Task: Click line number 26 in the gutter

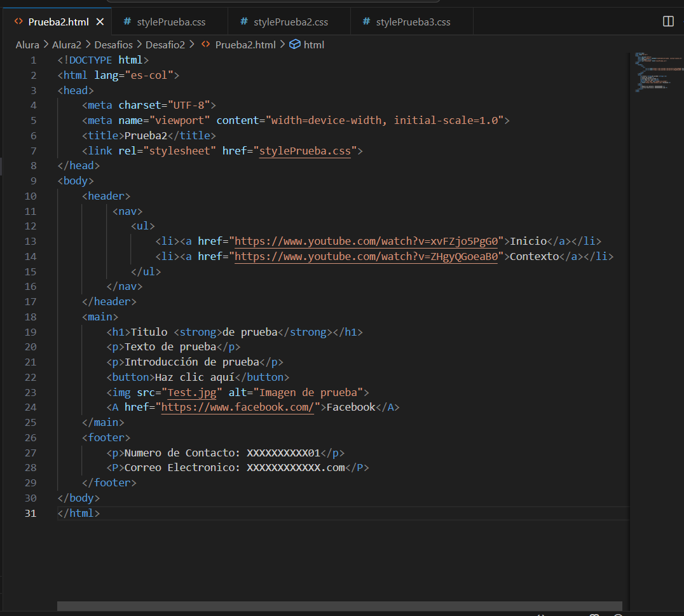Action: [30, 438]
